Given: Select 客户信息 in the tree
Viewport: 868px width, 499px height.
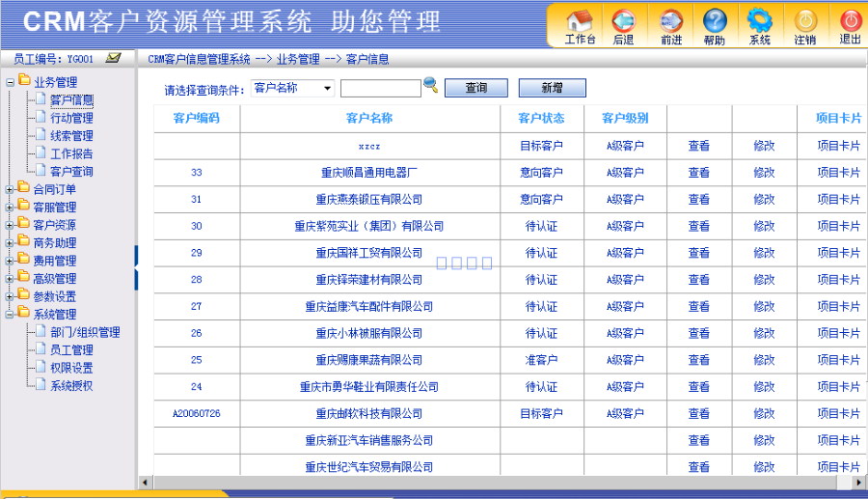Looking at the screenshot, I should [71, 100].
